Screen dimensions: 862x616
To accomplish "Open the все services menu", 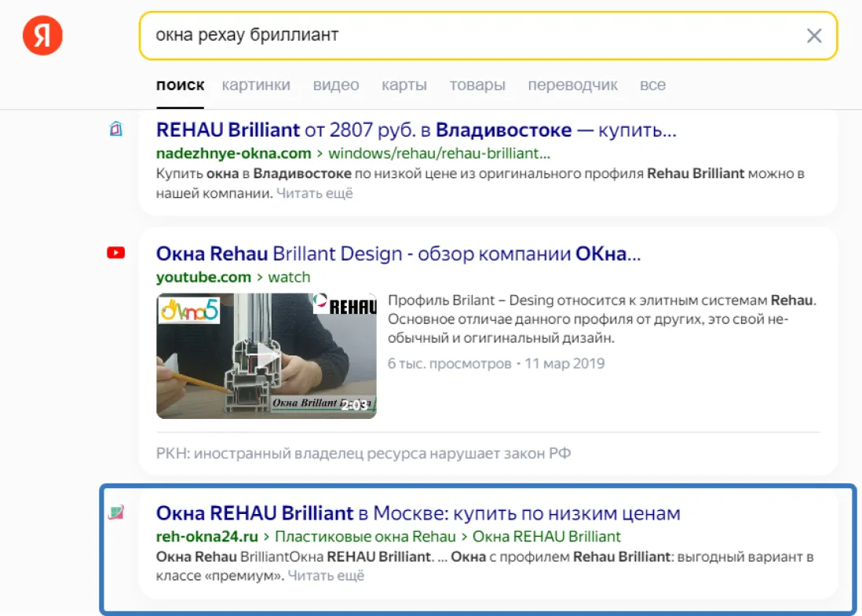I will (652, 85).
